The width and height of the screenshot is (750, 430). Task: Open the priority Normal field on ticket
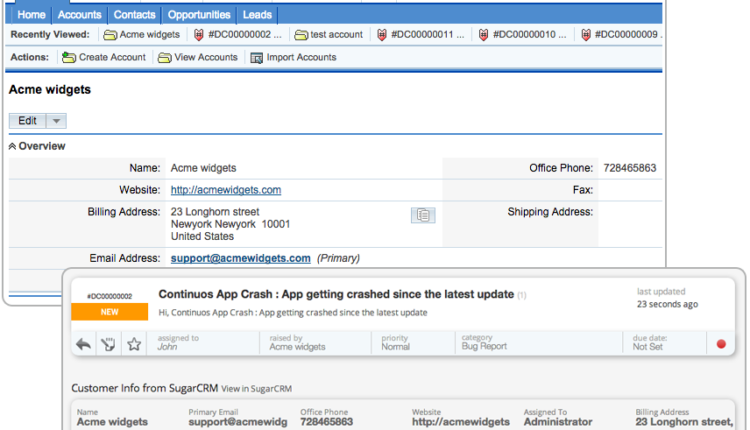pyautogui.click(x=396, y=347)
